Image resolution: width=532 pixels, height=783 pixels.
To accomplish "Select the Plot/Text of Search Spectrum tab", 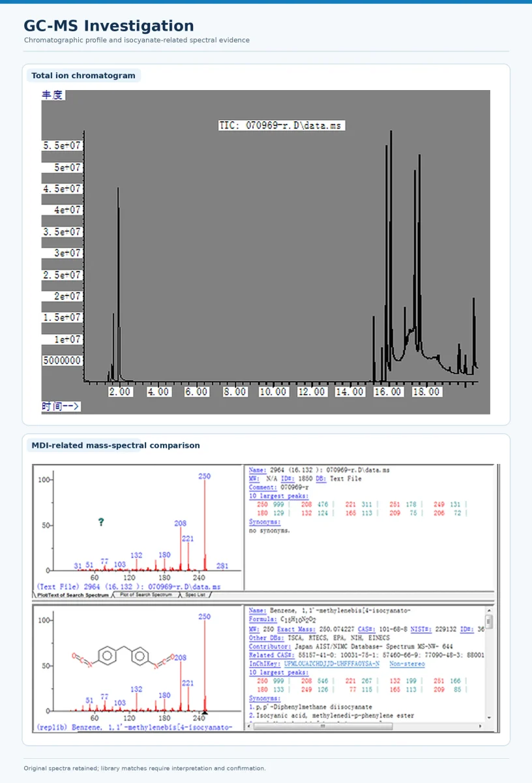I will (x=72, y=595).
